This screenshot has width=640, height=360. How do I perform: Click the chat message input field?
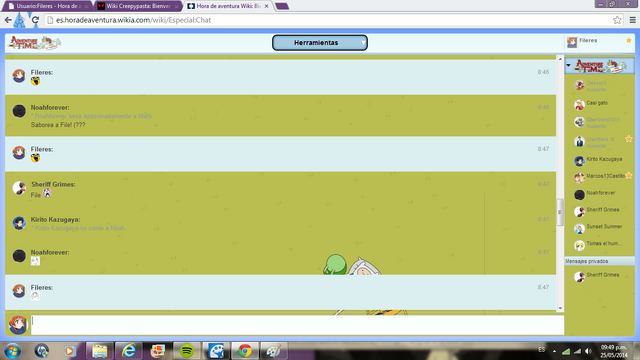click(x=298, y=325)
